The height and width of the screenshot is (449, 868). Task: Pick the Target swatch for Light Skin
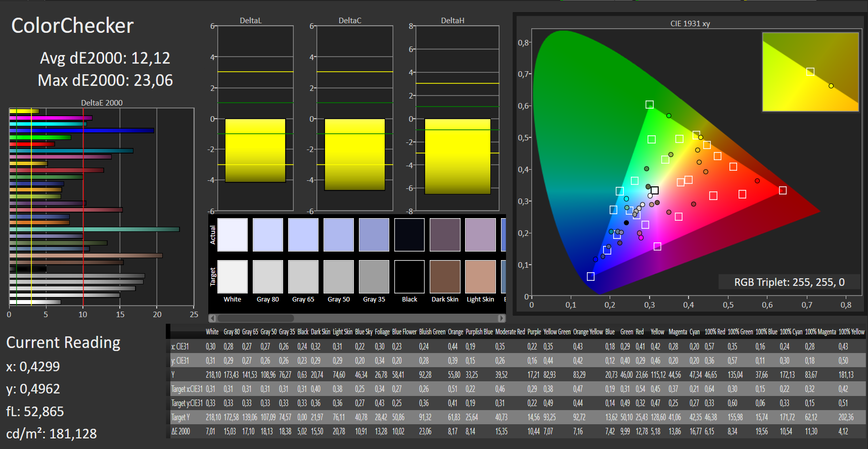click(x=480, y=277)
